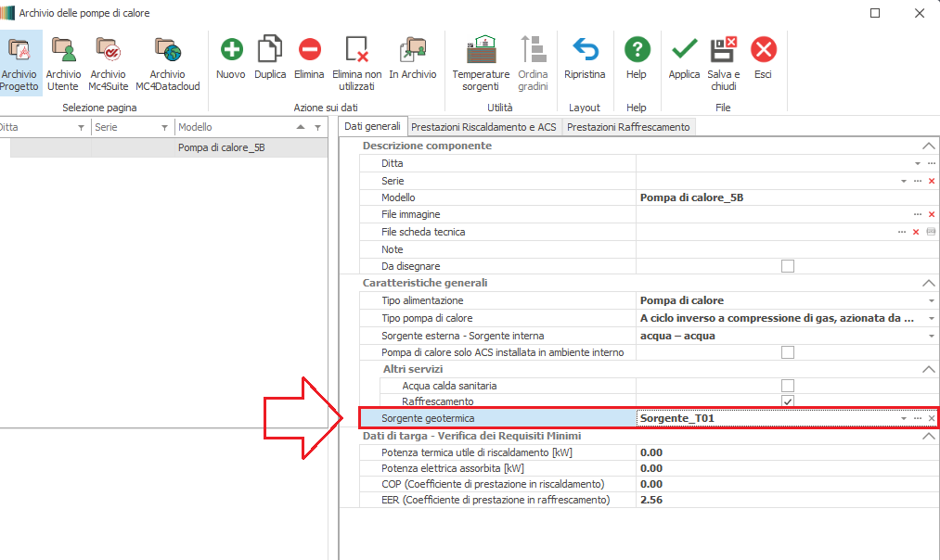The height and width of the screenshot is (560, 940).
Task: Open Archivio MC4Datacloud page
Action: [167, 61]
